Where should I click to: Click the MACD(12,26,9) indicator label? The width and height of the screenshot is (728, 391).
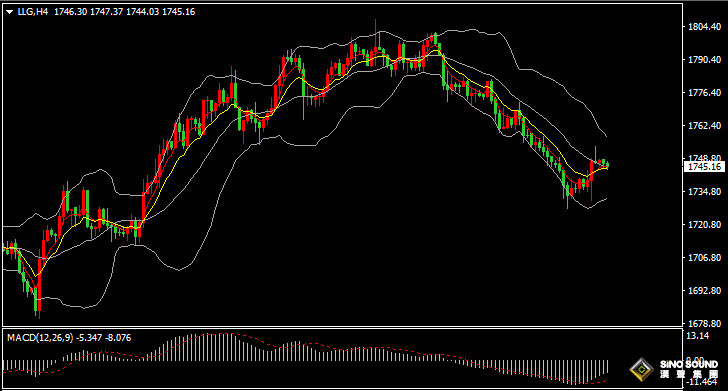coord(40,338)
